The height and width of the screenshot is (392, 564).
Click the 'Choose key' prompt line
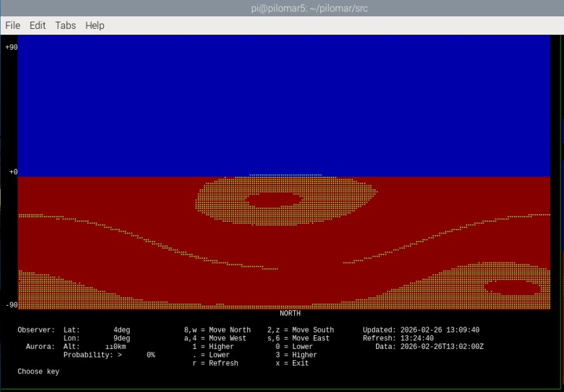click(x=38, y=372)
